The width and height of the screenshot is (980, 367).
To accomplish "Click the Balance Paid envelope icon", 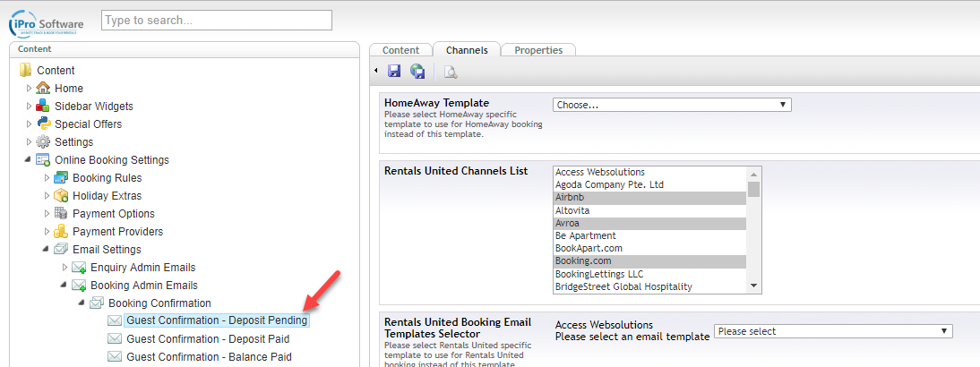I will tap(115, 356).
